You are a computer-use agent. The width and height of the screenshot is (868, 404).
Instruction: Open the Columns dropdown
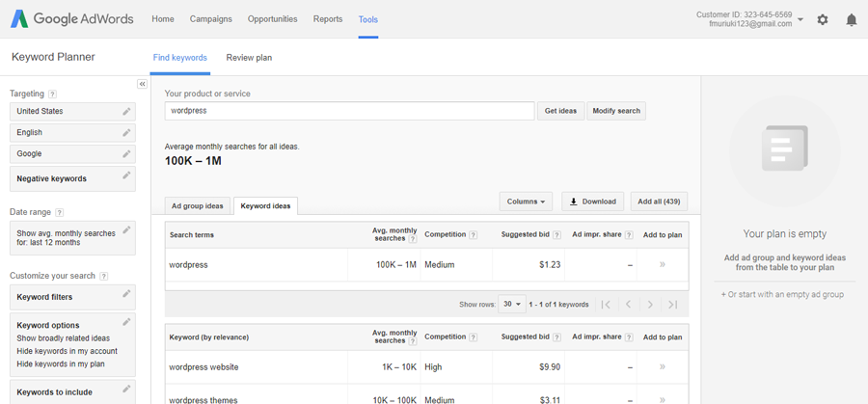pyautogui.click(x=526, y=202)
